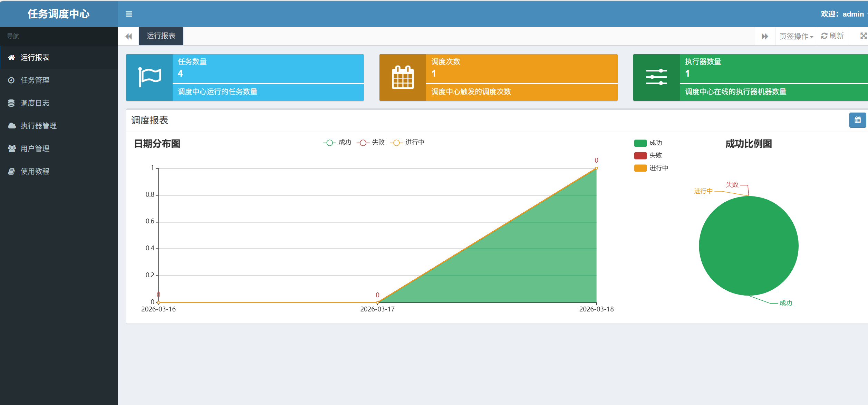Click the flag icon on the 任务数量 card

[150, 77]
